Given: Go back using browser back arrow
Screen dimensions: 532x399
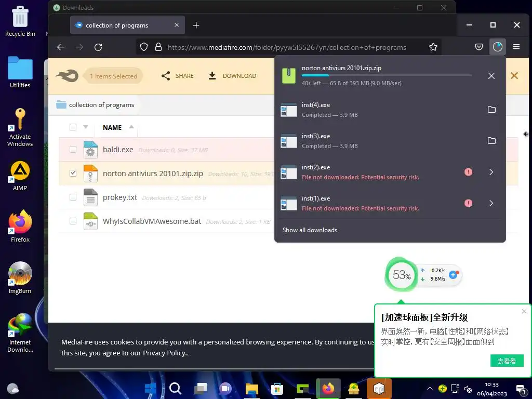Looking at the screenshot, I should (61, 47).
